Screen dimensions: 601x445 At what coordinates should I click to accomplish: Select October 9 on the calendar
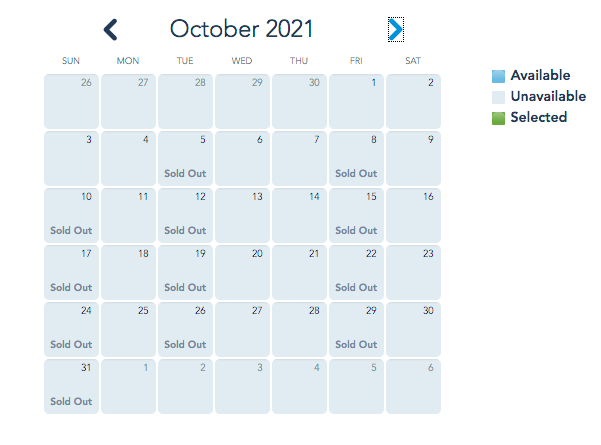click(x=413, y=157)
